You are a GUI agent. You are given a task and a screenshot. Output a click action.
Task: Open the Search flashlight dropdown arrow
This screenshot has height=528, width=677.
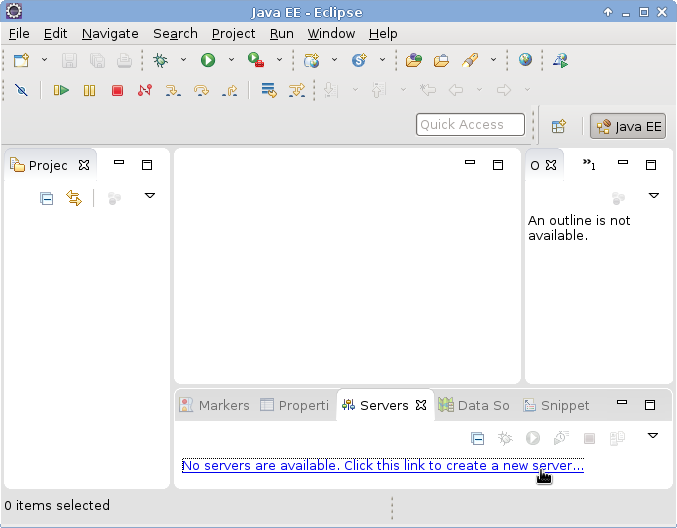(493, 60)
